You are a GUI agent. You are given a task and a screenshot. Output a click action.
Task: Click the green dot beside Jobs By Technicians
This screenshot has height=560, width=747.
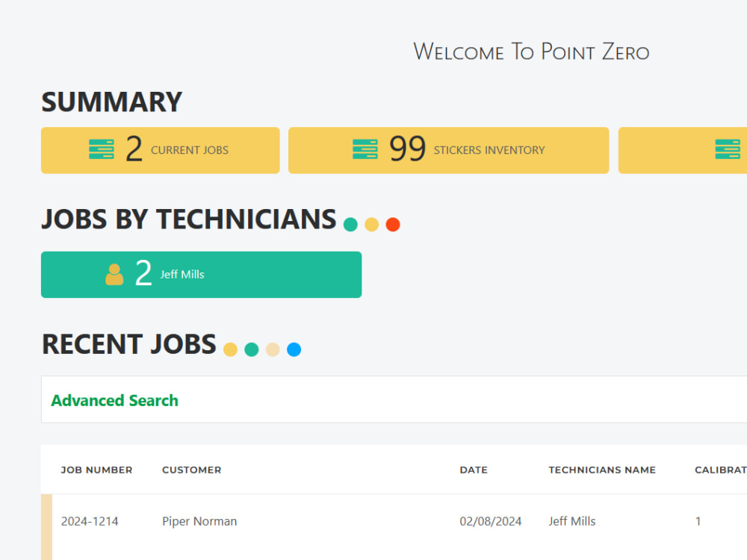(350, 224)
